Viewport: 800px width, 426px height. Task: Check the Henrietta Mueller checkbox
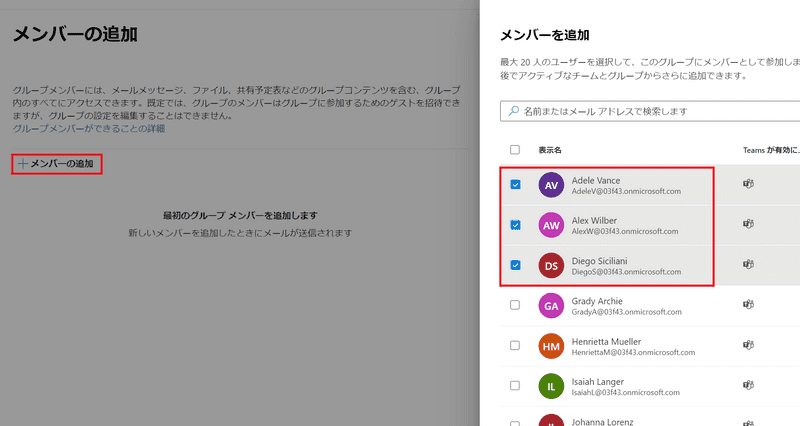(515, 346)
